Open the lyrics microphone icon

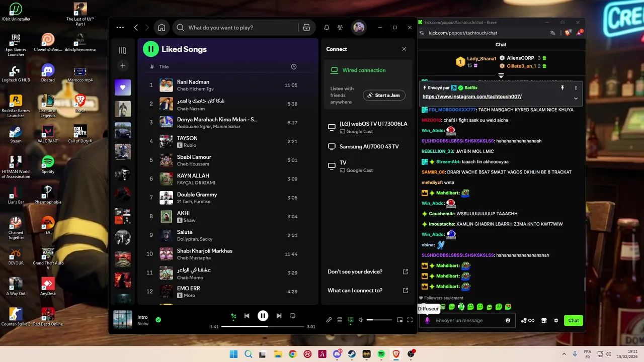(329, 320)
